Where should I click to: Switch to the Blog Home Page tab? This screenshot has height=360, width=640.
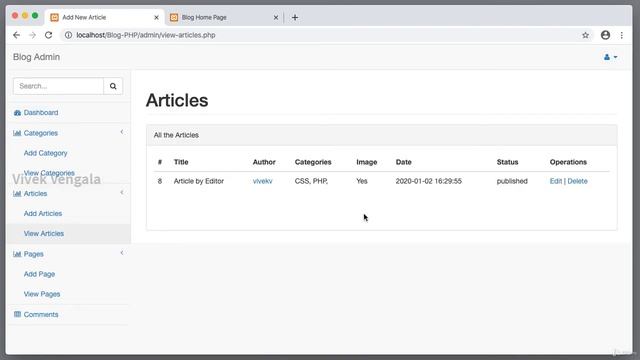tap(224, 18)
